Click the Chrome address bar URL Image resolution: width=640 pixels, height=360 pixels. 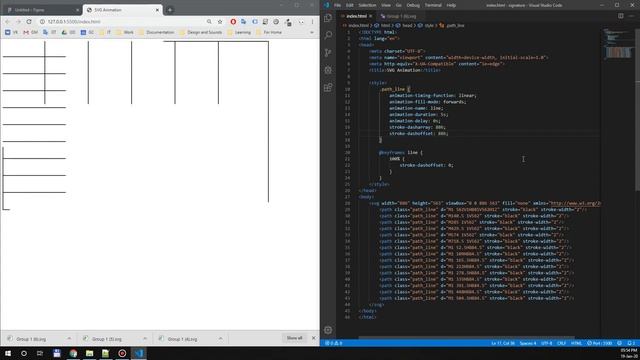(x=74, y=22)
